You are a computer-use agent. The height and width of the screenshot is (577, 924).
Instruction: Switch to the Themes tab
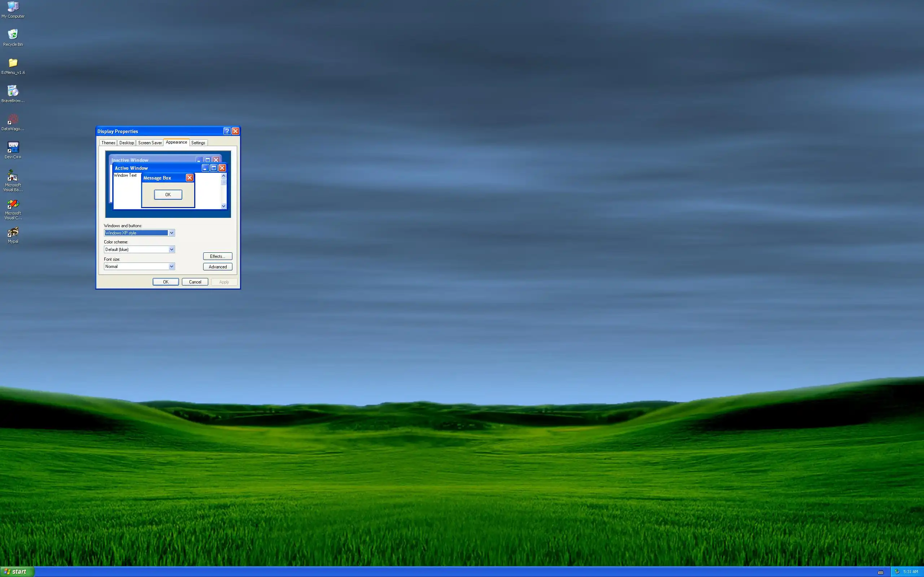point(108,143)
